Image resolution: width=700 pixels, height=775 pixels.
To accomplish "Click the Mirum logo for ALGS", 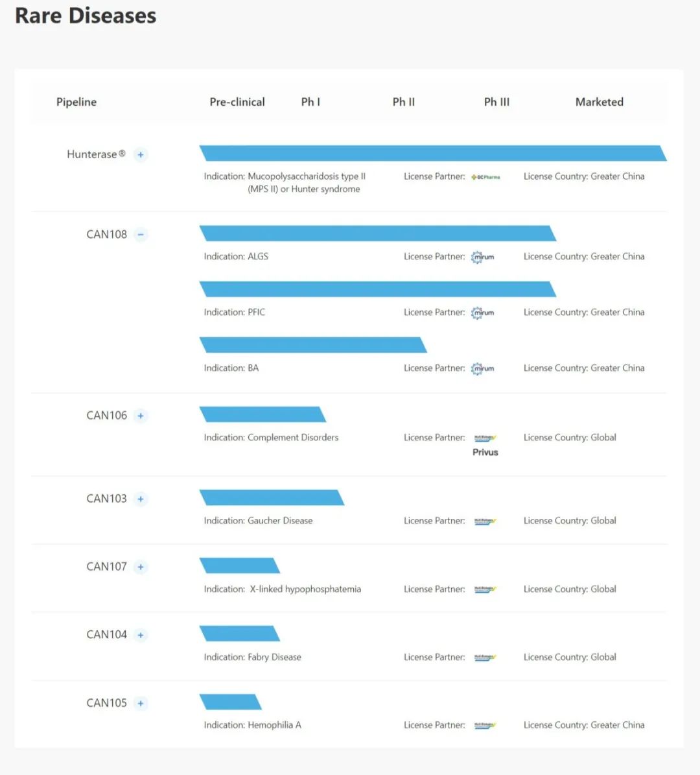I will tap(483, 257).
